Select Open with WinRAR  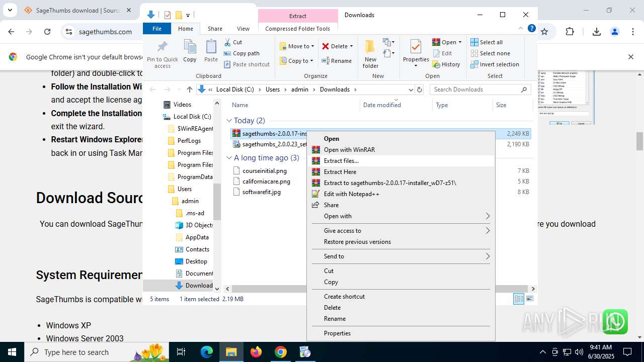pos(401,150)
